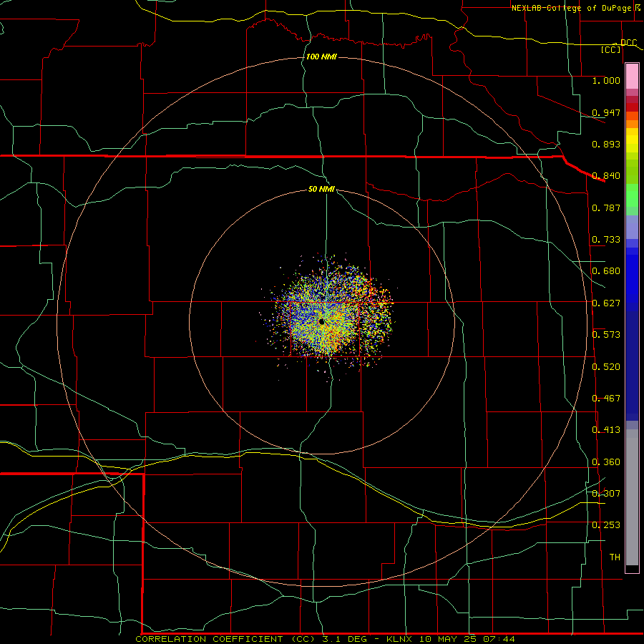Viewport: 644px width, 644px height.
Task: Click the 0.893 scale value
Action: [606, 144]
